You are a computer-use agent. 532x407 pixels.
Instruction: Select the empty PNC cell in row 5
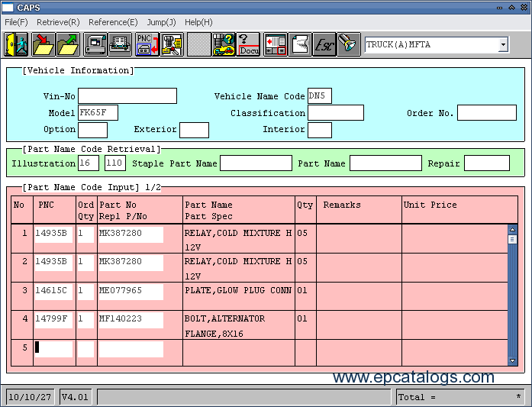[x=53, y=349]
